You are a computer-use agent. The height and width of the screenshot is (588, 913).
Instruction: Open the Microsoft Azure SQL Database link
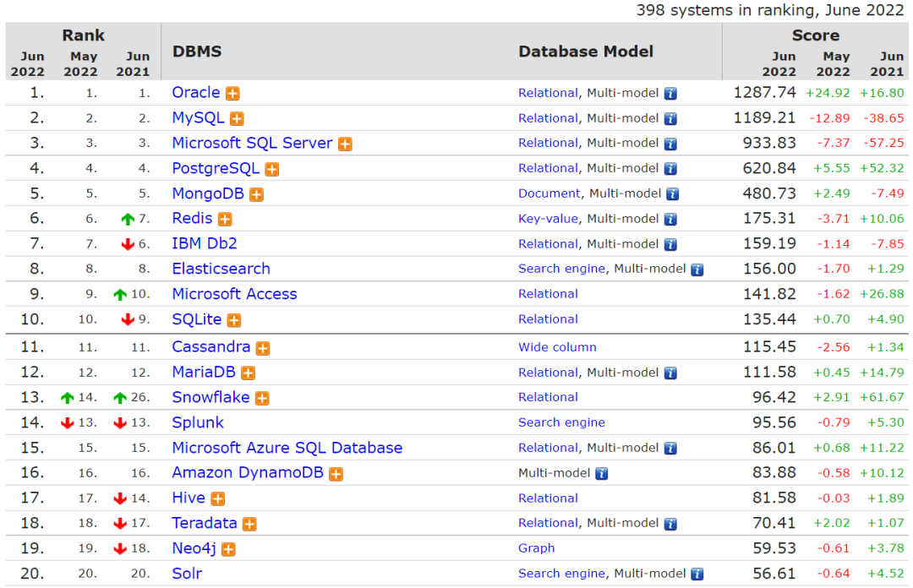[287, 448]
